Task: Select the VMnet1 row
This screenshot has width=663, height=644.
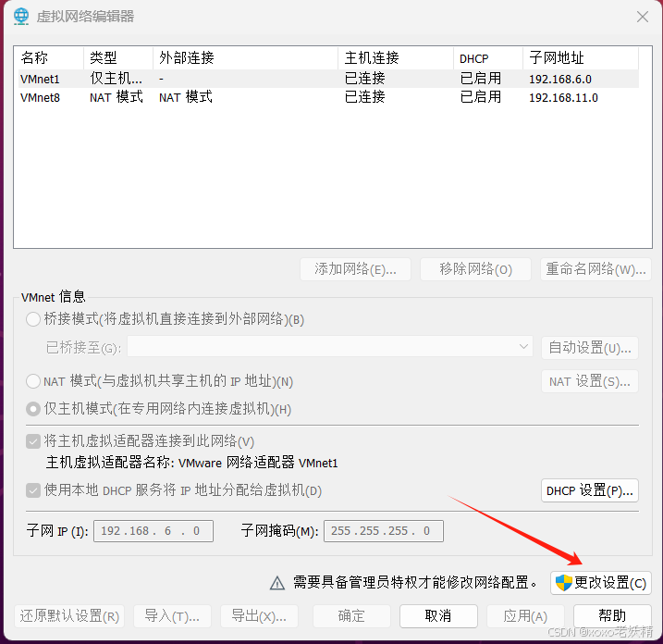Action: [328, 79]
